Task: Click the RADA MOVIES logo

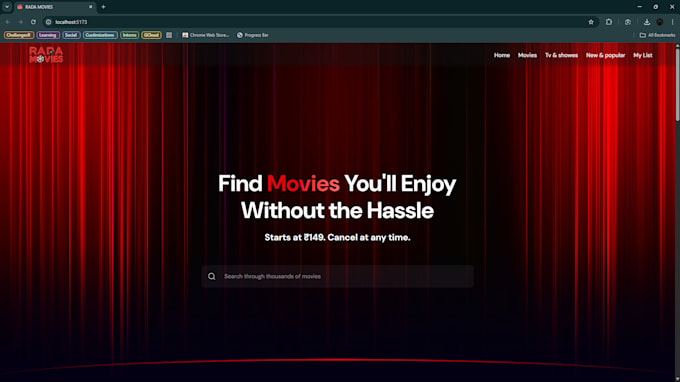Action: [x=46, y=55]
